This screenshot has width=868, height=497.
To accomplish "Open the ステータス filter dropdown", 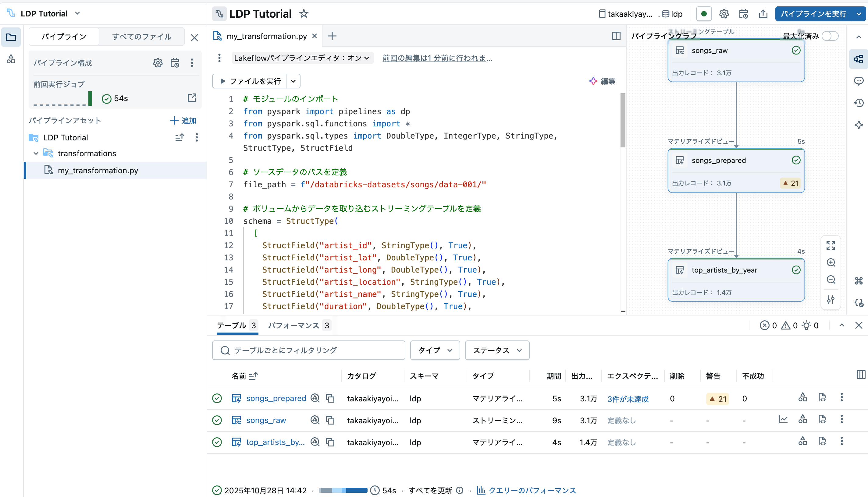I will pyautogui.click(x=497, y=350).
